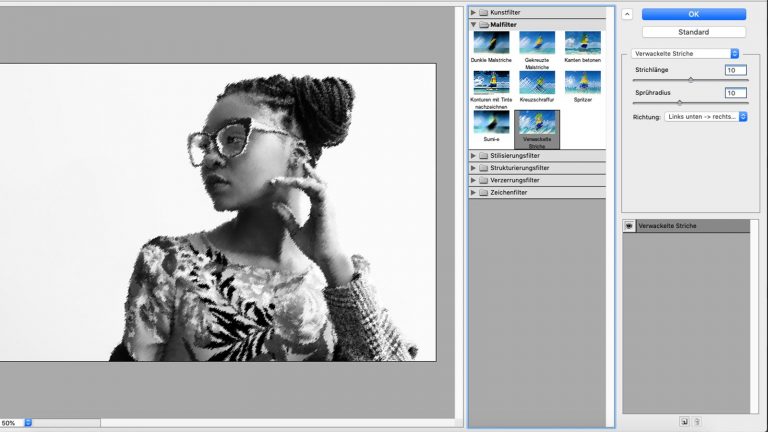Image resolution: width=768 pixels, height=432 pixels.
Task: Click the Strichlänge slider handle
Action: tap(690, 80)
